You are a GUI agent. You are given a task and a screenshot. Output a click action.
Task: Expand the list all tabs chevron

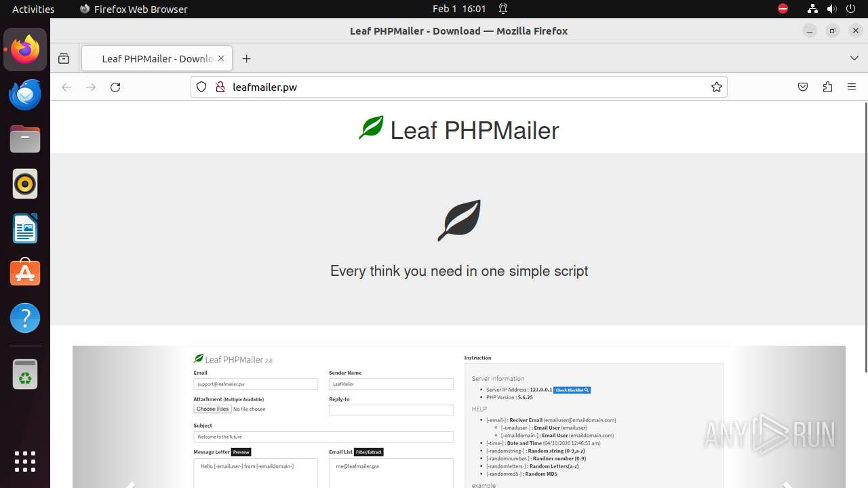click(x=854, y=58)
